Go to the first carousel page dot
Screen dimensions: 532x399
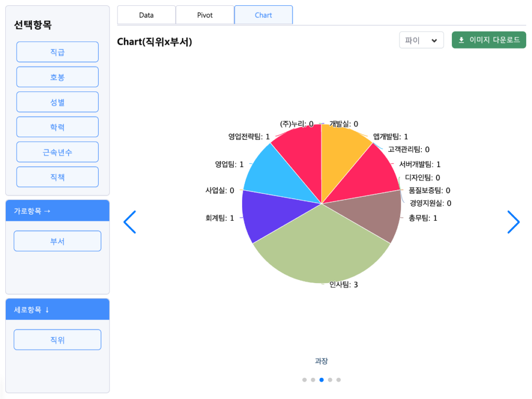(x=304, y=380)
